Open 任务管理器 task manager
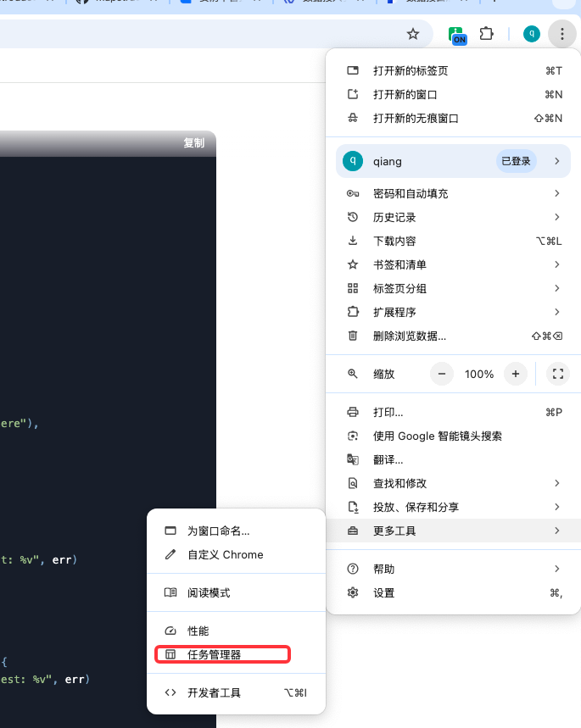The image size is (581, 728). tap(236, 654)
